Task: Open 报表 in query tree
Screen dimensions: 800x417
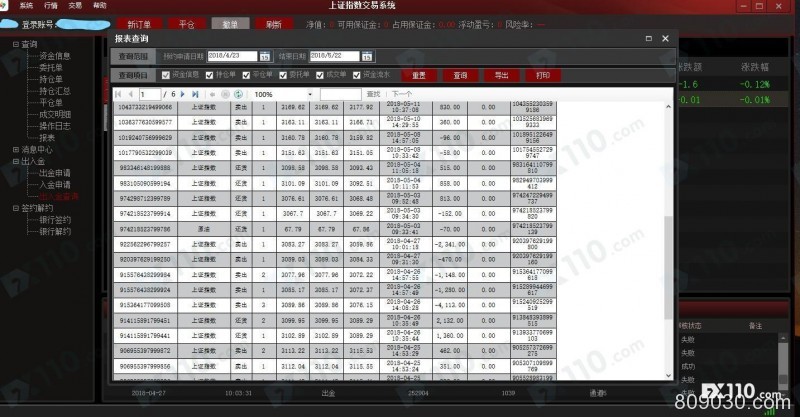Action: tap(47, 138)
